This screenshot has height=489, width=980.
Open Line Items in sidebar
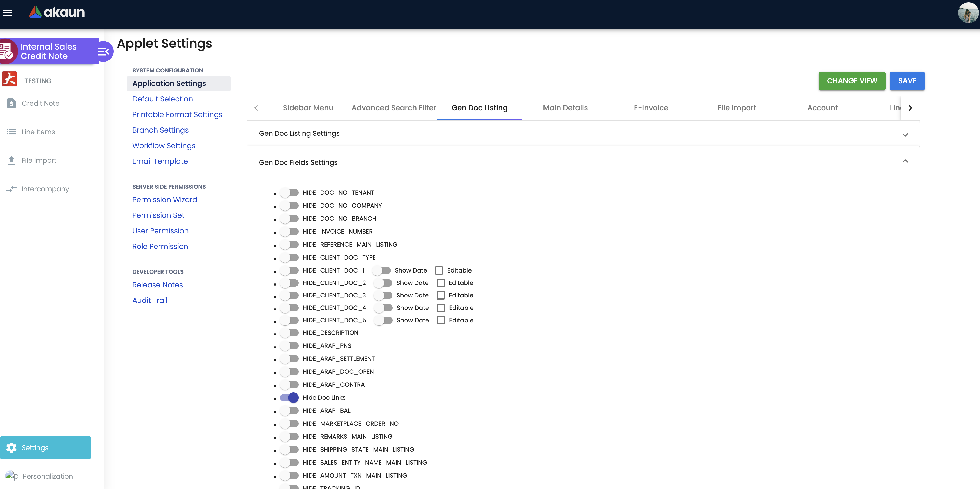coord(38,132)
